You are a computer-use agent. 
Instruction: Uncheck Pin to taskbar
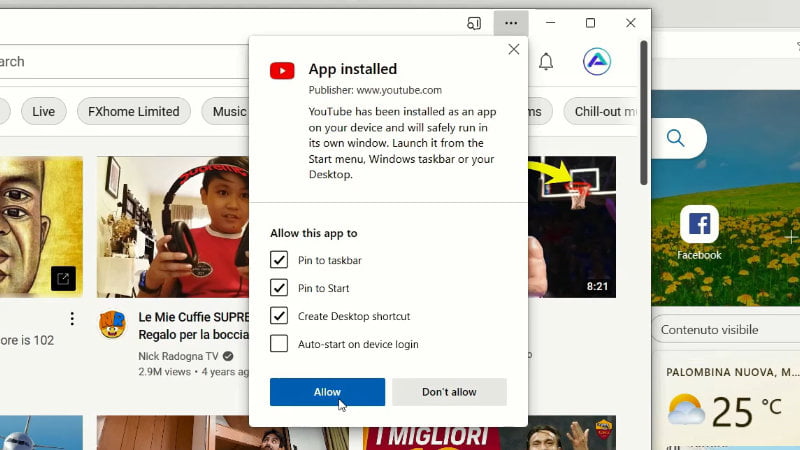tap(279, 260)
